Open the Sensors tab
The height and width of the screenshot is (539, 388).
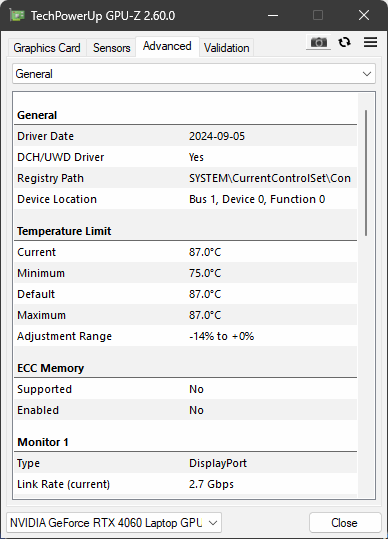point(111,48)
